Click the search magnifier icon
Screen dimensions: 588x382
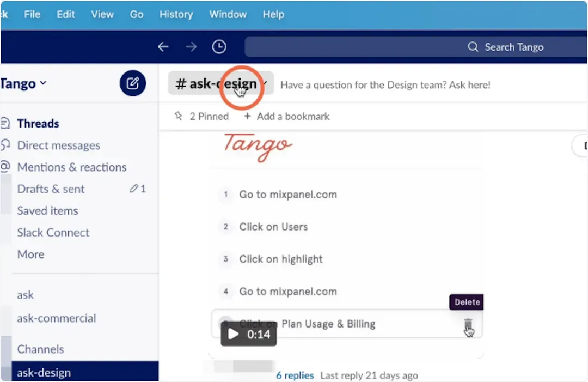tap(473, 47)
